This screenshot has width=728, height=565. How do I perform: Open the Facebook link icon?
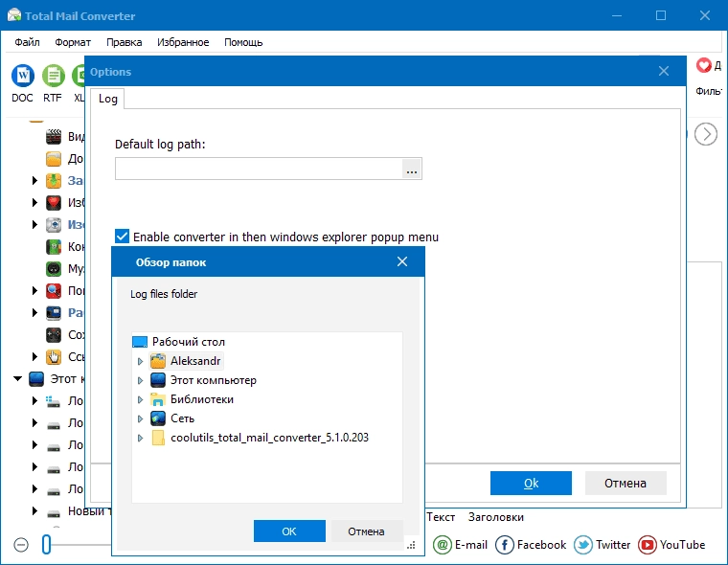pos(504,545)
